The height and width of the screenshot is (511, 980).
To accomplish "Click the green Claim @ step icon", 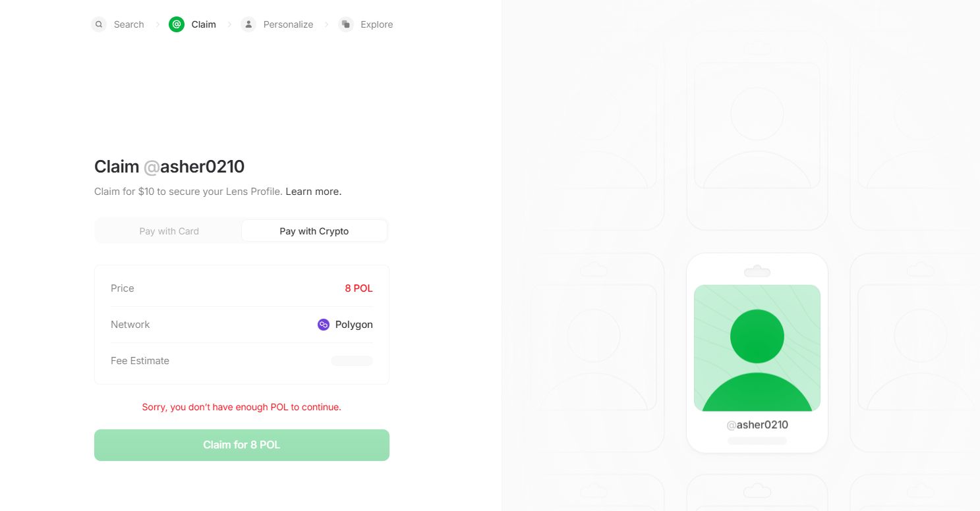I will click(x=177, y=24).
